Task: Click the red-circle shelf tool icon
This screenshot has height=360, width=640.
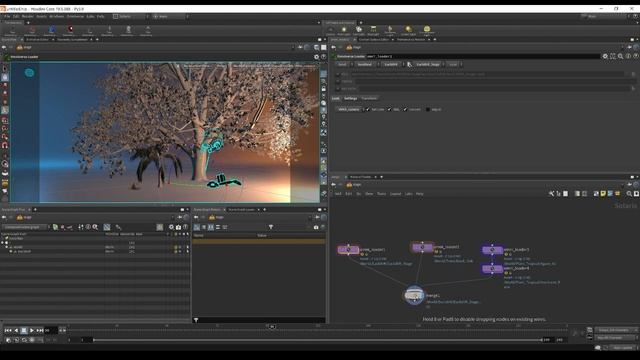Action: 70,29
